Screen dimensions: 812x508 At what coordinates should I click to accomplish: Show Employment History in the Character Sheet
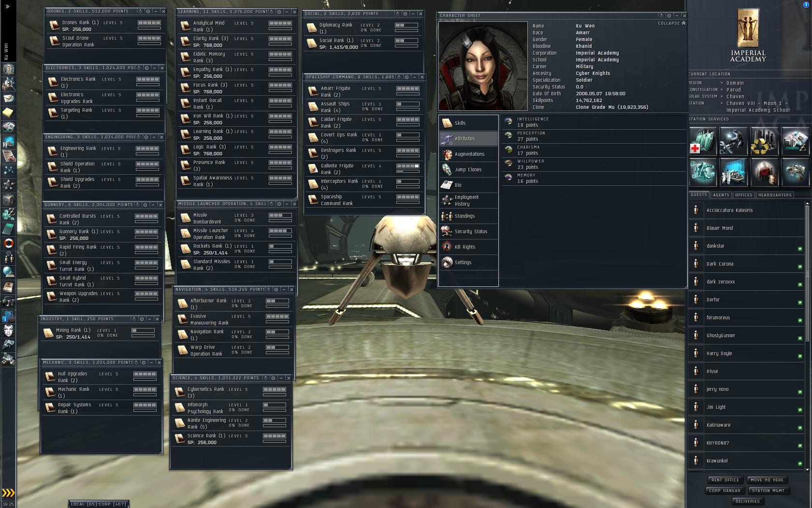[x=468, y=200]
